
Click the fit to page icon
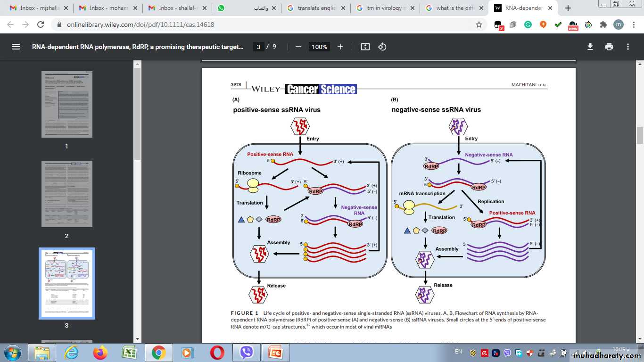tap(365, 47)
